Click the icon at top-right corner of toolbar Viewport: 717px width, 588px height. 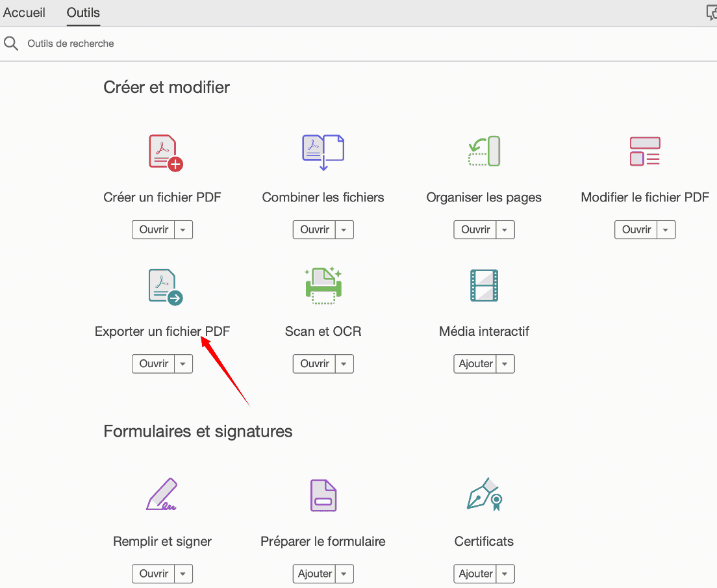(x=712, y=13)
